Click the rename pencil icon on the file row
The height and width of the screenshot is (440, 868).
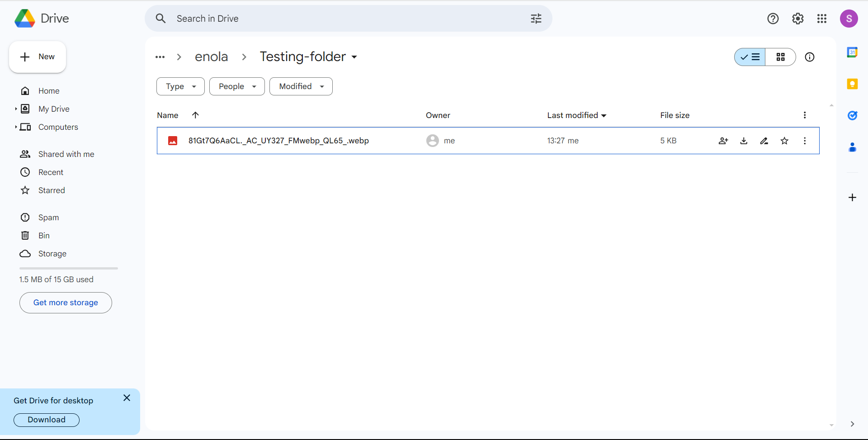pyautogui.click(x=764, y=141)
